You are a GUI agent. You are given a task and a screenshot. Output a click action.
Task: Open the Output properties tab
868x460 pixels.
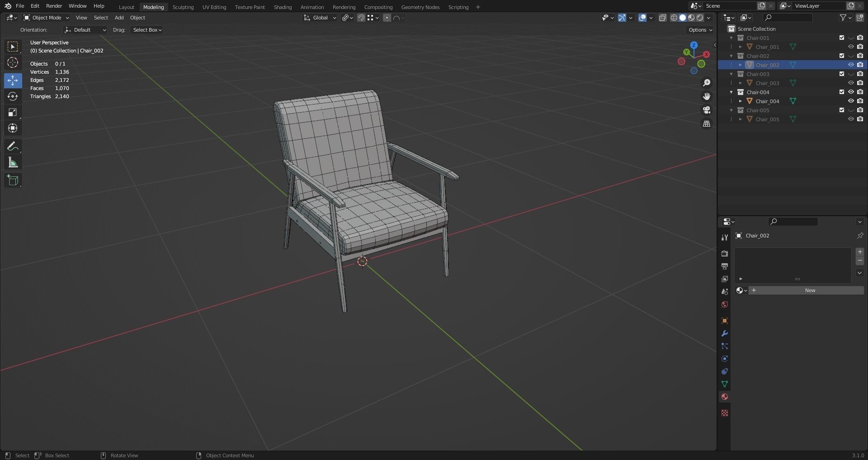click(x=725, y=266)
